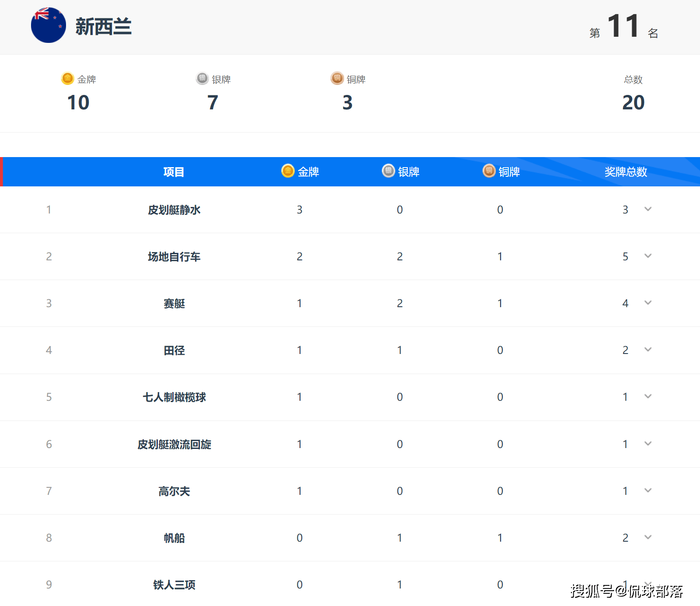Click 皮划艇静水 gold count 3
The height and width of the screenshot is (606, 700).
click(300, 210)
